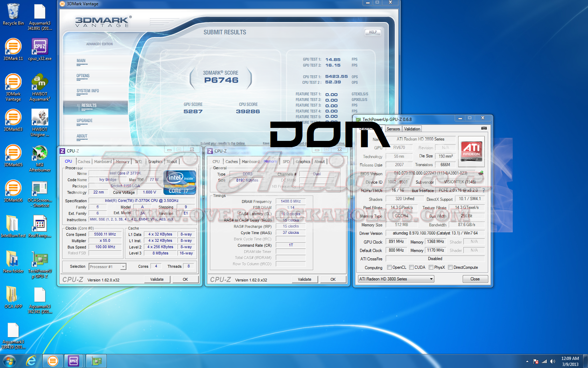Launch the TechPowerUp GPU-Z desktop shortcut
This screenshot has width=588, height=368.
[x=40, y=265]
